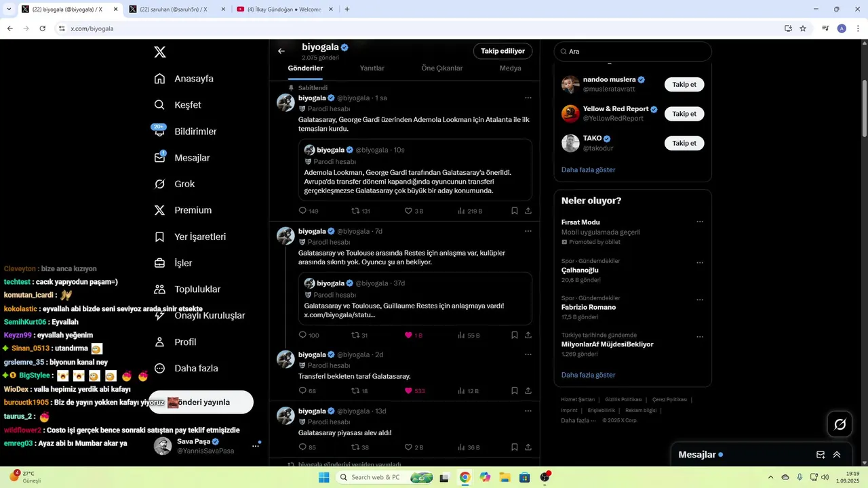Switch to Gönderiler tab
Screen dimensions: 868x488
(x=305, y=68)
